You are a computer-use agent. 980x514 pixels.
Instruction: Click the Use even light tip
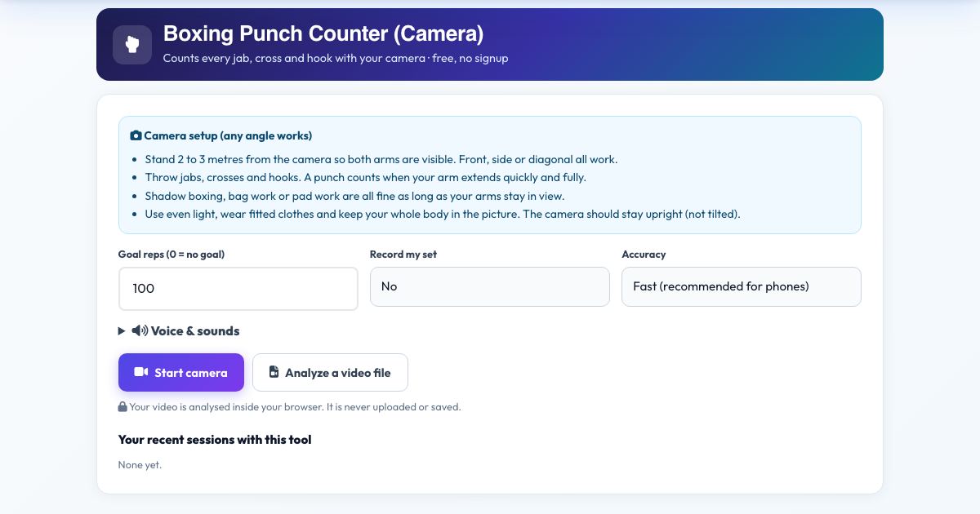[x=443, y=214]
